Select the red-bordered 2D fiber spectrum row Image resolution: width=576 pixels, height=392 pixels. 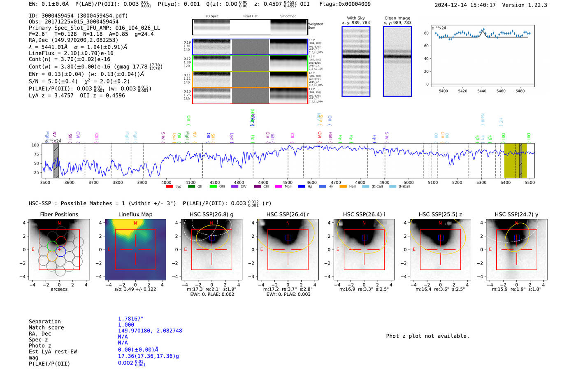250,95
